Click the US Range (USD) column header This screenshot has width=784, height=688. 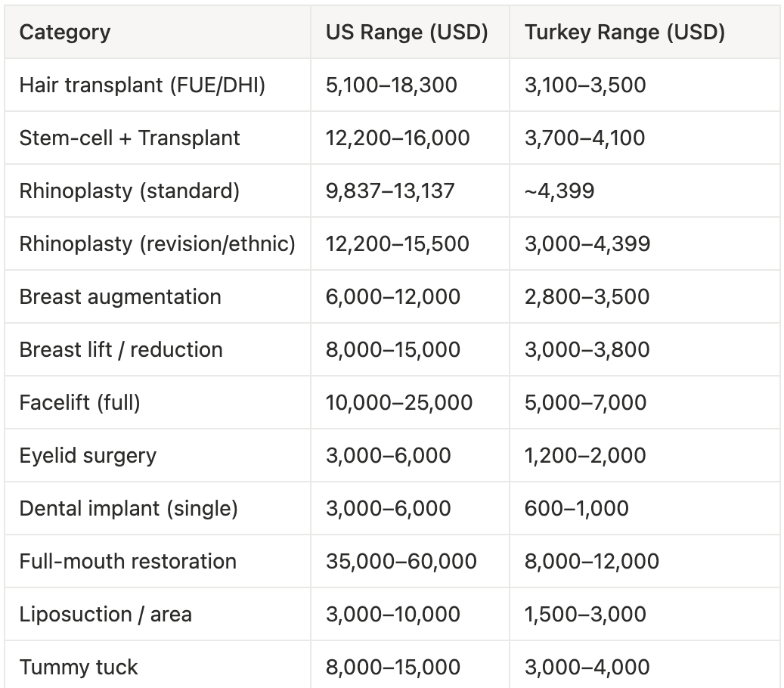coord(407,33)
